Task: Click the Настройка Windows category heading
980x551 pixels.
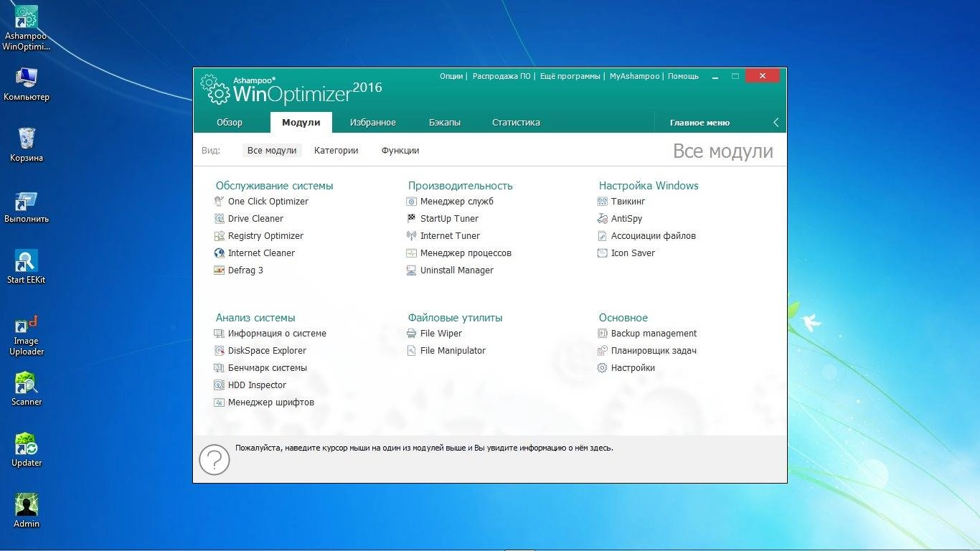Action: (649, 186)
